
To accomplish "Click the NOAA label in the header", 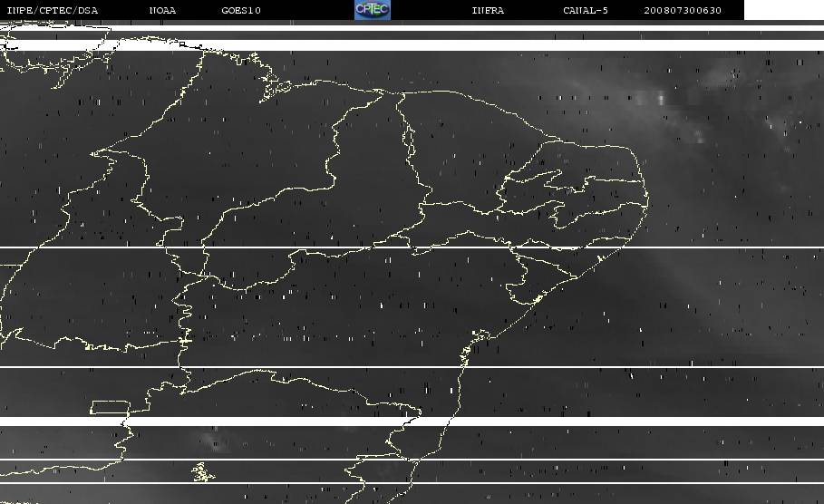I will pyautogui.click(x=162, y=11).
